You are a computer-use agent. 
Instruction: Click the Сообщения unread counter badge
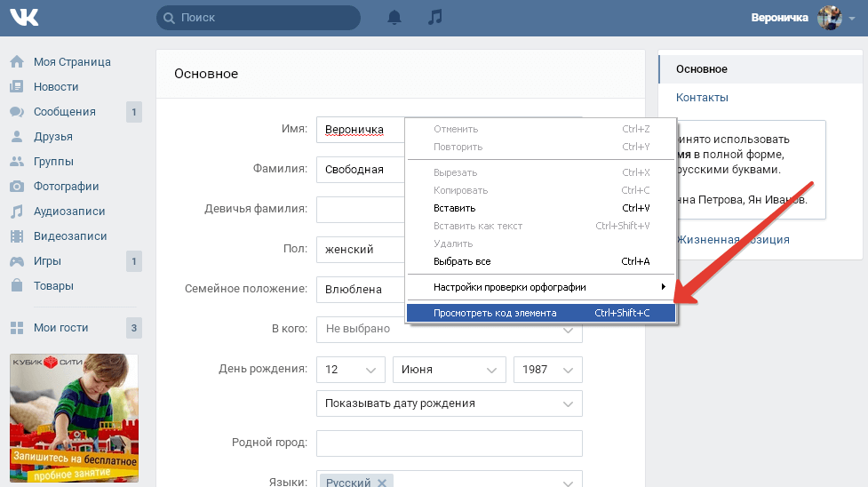pos(134,112)
